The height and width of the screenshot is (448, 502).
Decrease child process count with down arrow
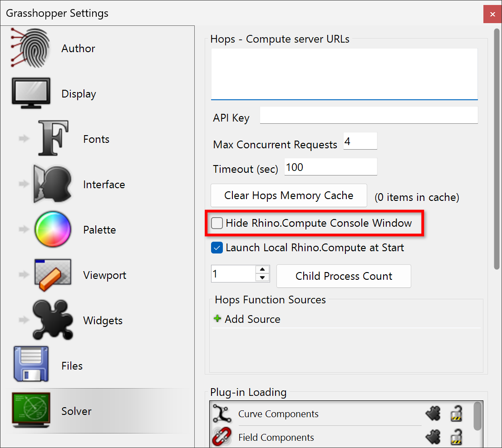tap(262, 278)
